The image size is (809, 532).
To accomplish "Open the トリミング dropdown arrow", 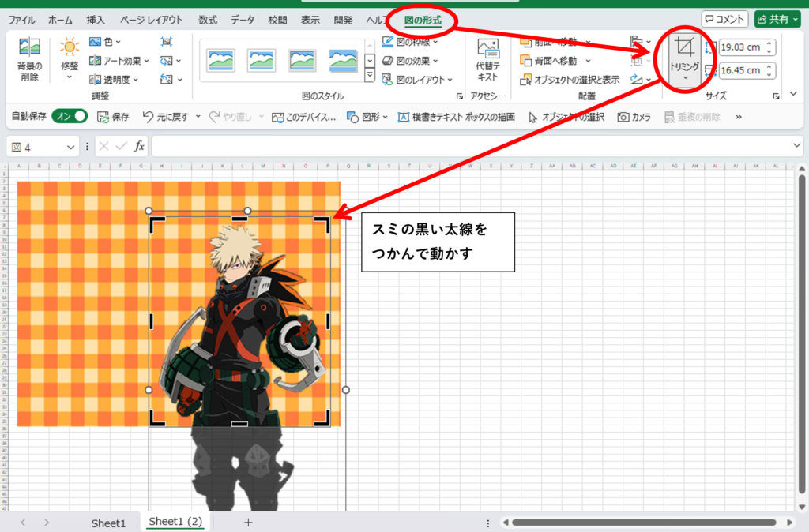I will (685, 78).
